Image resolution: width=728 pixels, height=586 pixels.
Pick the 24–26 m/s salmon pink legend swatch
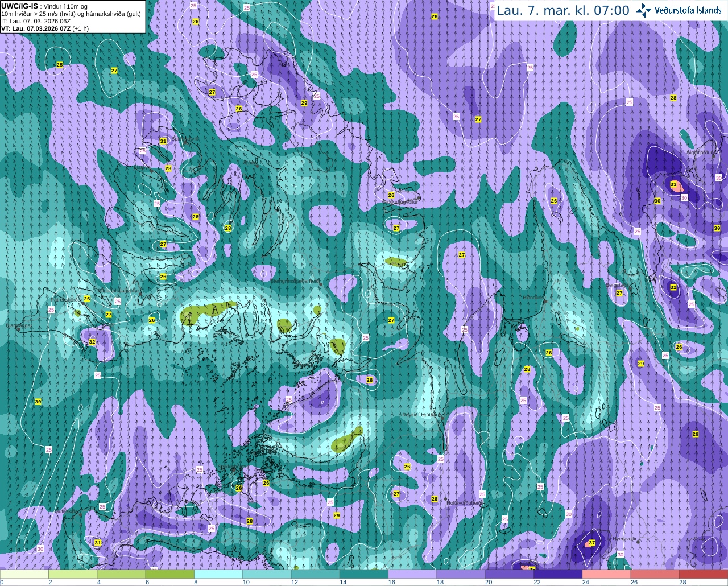coord(606,574)
